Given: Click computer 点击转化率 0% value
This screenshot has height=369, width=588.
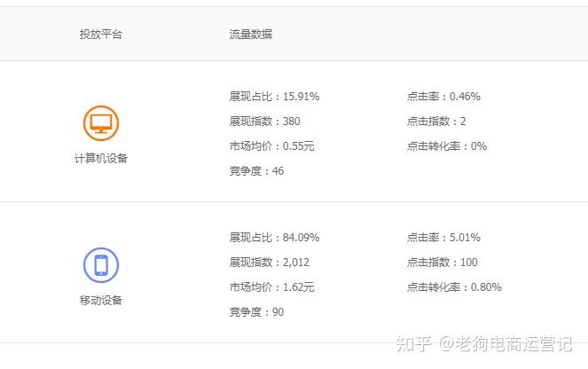Looking at the screenshot, I should click(x=478, y=146).
